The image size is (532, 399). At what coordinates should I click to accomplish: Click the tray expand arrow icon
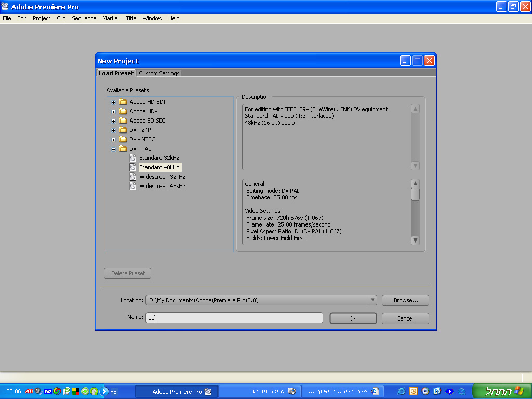tap(104, 391)
